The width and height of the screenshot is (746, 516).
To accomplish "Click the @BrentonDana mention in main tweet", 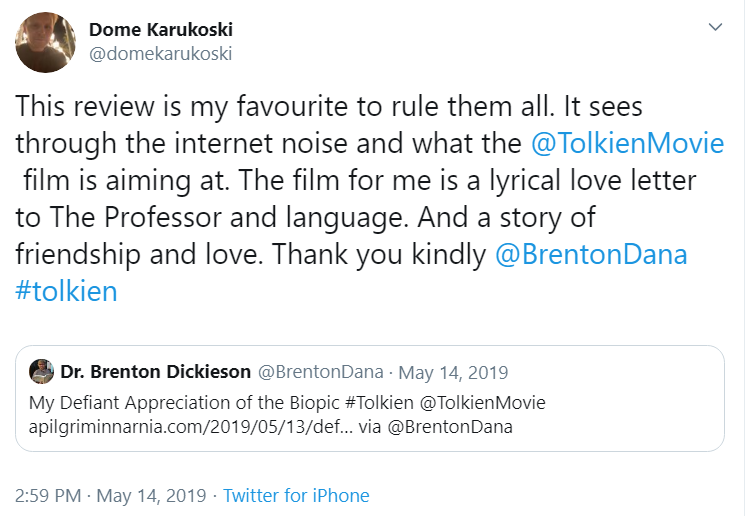I will [591, 254].
